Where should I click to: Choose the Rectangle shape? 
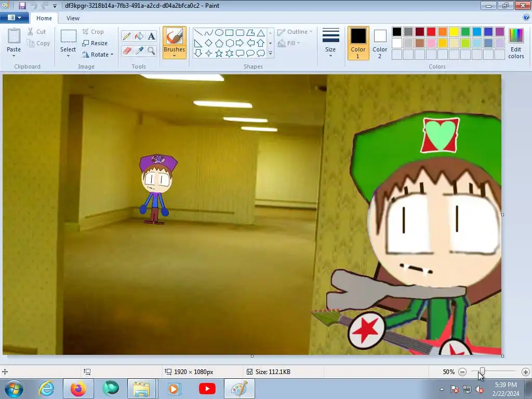(229, 33)
